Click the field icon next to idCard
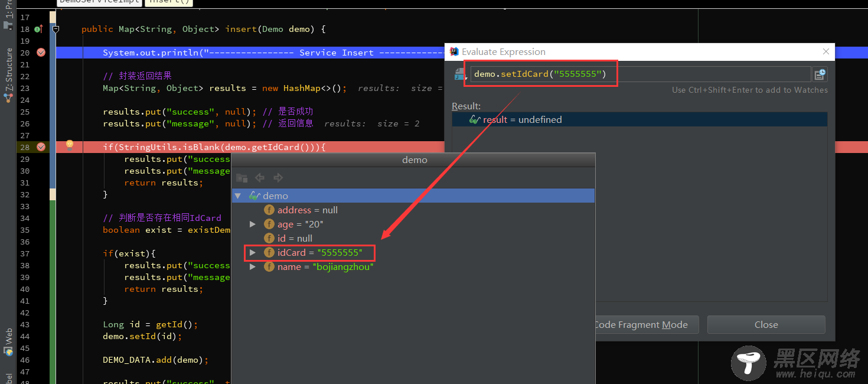This screenshot has height=384, width=868. [x=269, y=252]
